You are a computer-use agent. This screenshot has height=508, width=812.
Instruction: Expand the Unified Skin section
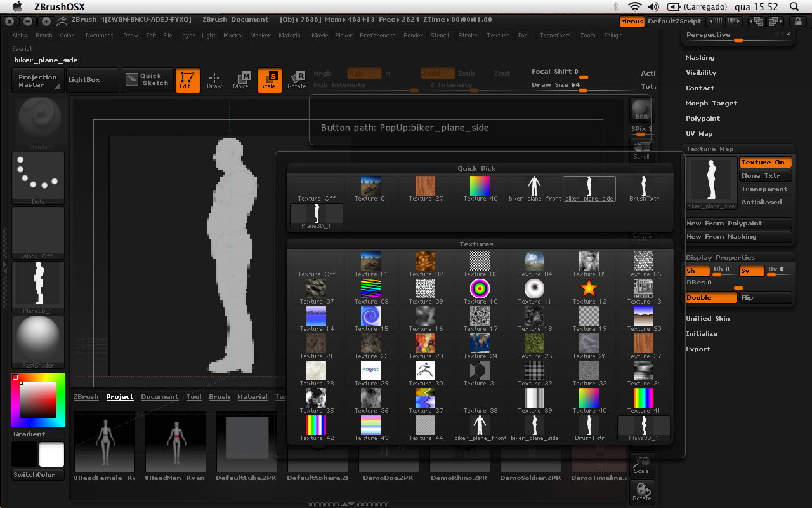(x=707, y=319)
